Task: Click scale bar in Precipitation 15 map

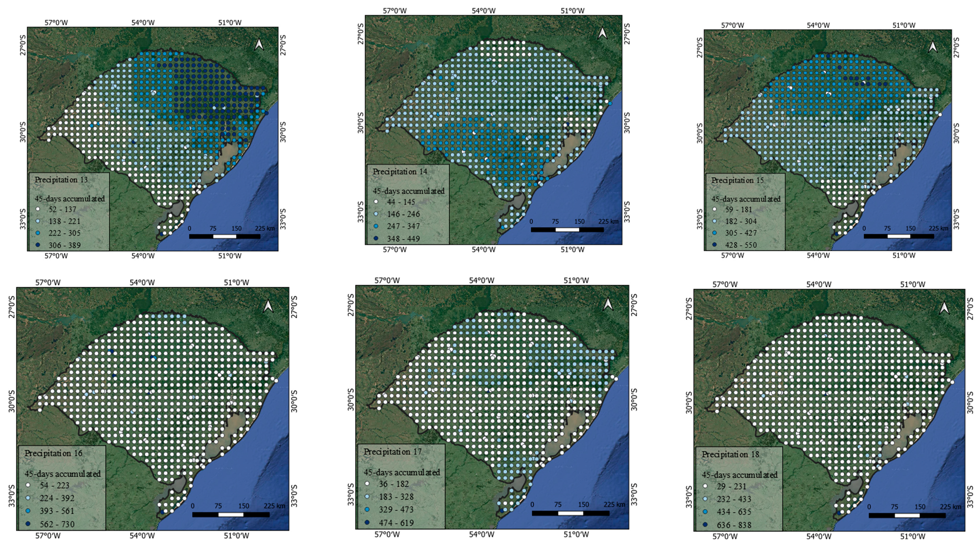Action: [899, 236]
